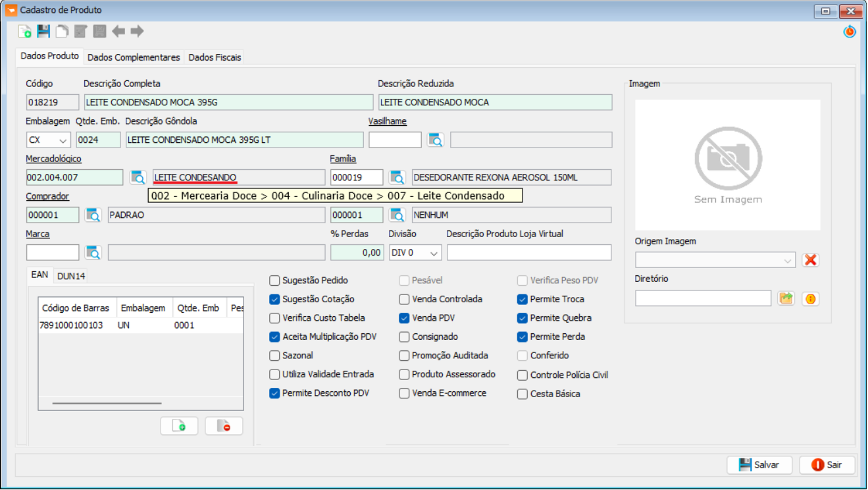Open the Divisão dropdown showing DIV 0
Screen dimensions: 868x490
(x=434, y=253)
